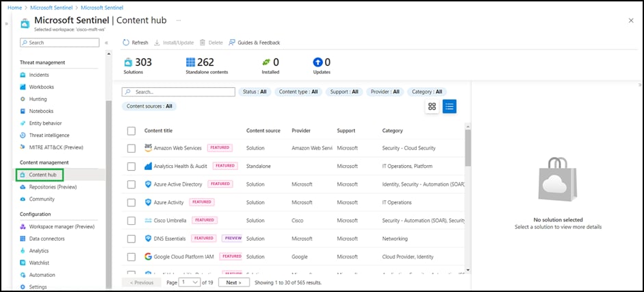Switch to grid card view
Screen dimensions: 644x292
pos(432,106)
